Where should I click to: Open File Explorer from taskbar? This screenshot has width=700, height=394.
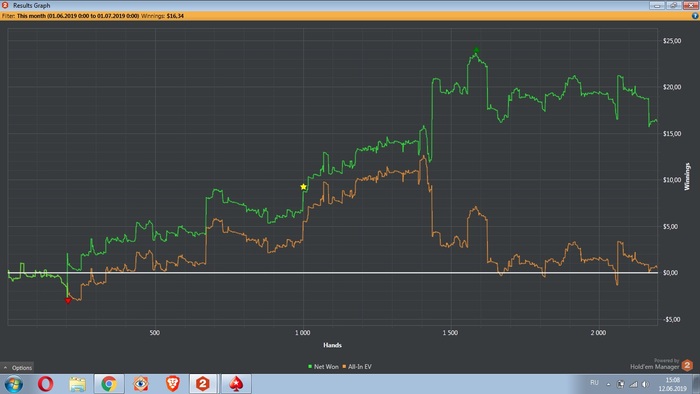(x=77, y=384)
